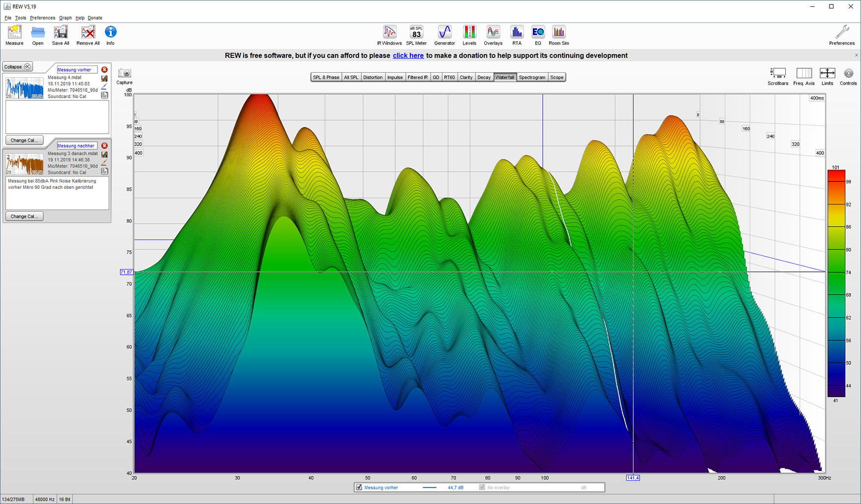Image resolution: width=861 pixels, height=504 pixels.
Task: Edit the Messung nachher name field
Action: [x=77, y=146]
